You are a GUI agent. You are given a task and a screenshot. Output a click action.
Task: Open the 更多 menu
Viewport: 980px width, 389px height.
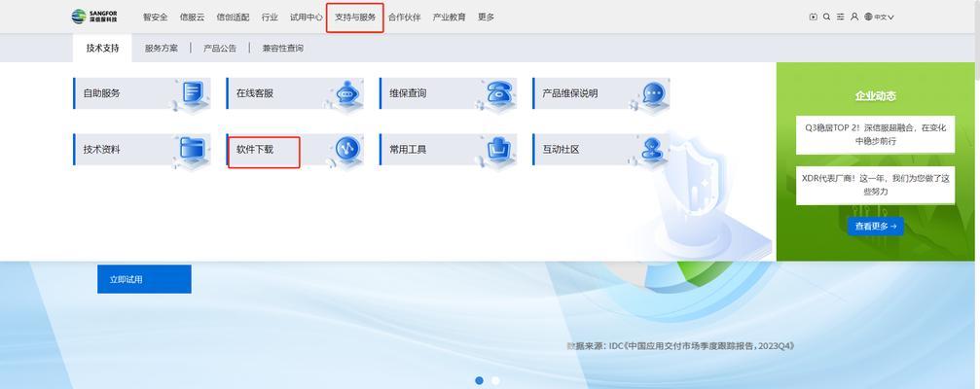[487, 18]
